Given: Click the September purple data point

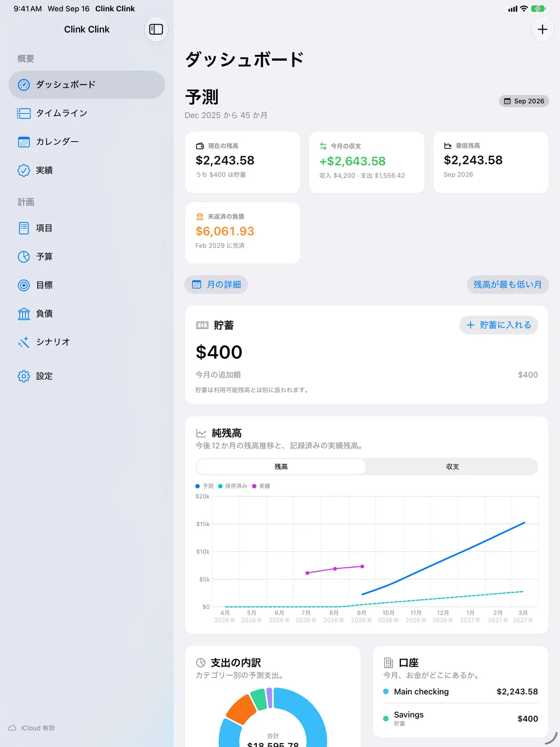Looking at the screenshot, I should [362, 567].
